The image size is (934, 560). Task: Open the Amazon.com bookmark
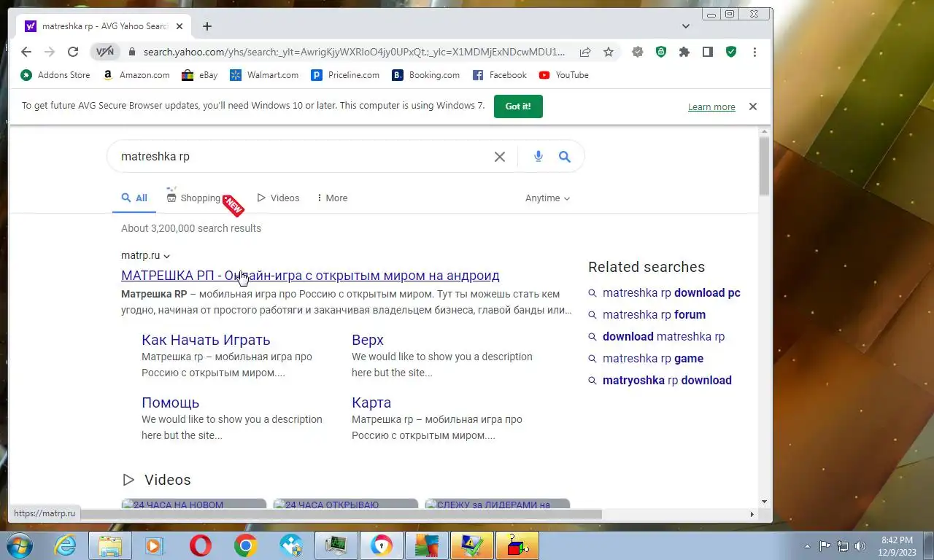(136, 75)
